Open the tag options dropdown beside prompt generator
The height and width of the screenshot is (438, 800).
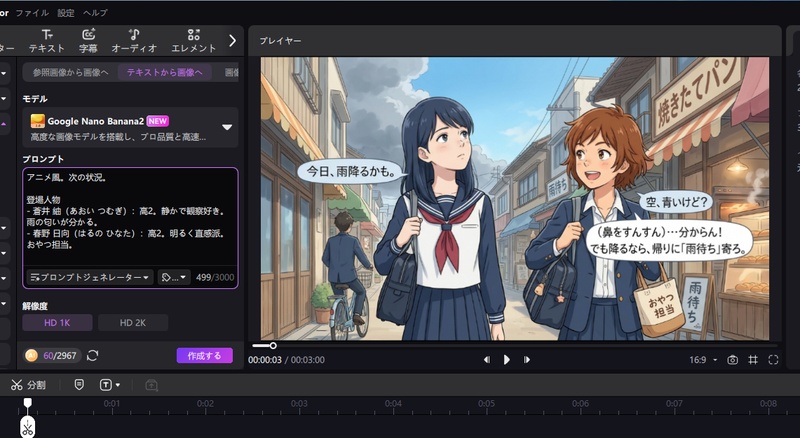tap(173, 277)
